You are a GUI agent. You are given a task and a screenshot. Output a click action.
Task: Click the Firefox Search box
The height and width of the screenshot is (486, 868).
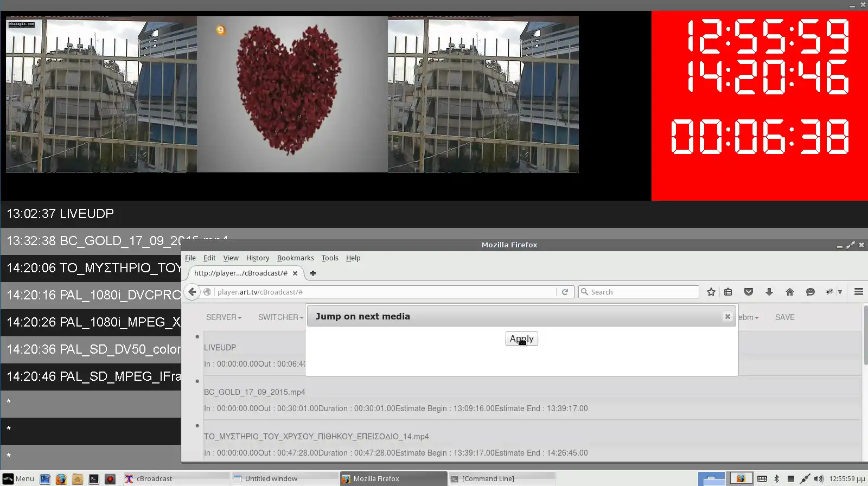point(639,292)
